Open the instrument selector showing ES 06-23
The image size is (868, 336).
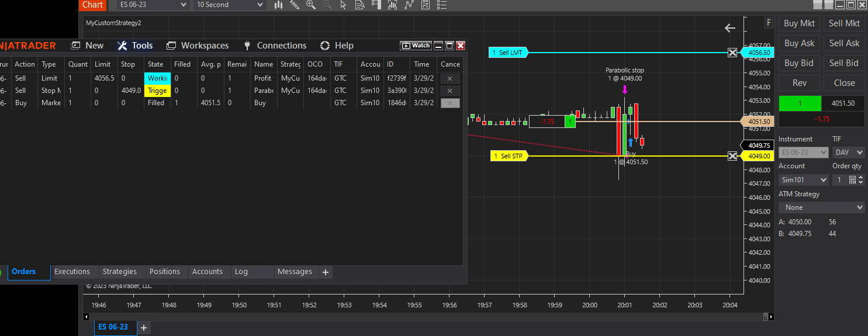[x=154, y=5]
